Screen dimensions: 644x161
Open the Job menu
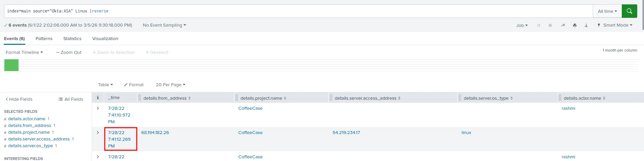coord(522,25)
